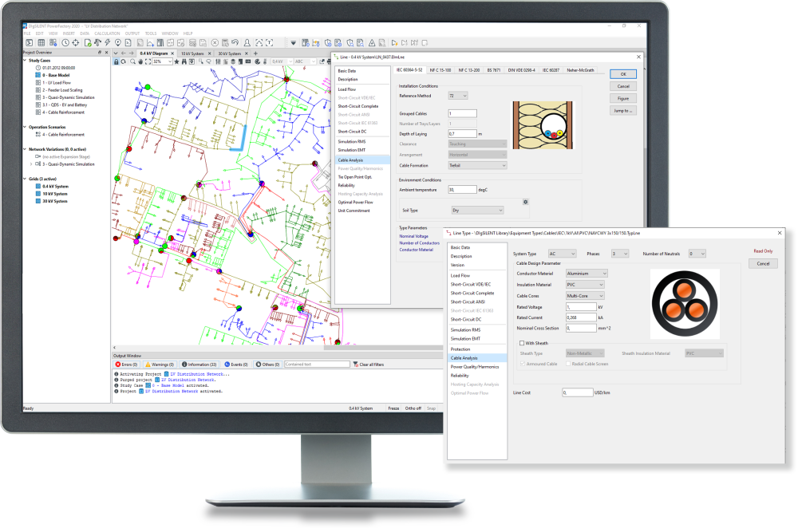Click the star bookmark icon in diagram toolbar
The width and height of the screenshot is (798, 532).
[x=176, y=61]
